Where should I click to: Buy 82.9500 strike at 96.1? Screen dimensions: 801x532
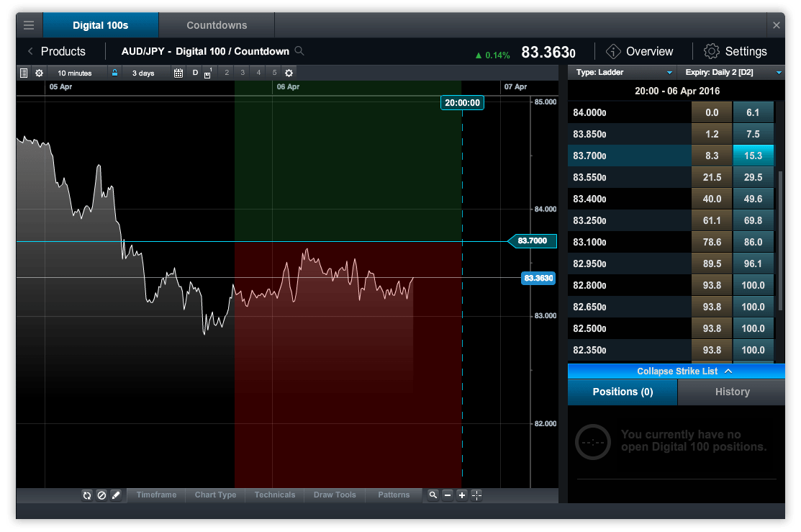pyautogui.click(x=753, y=263)
